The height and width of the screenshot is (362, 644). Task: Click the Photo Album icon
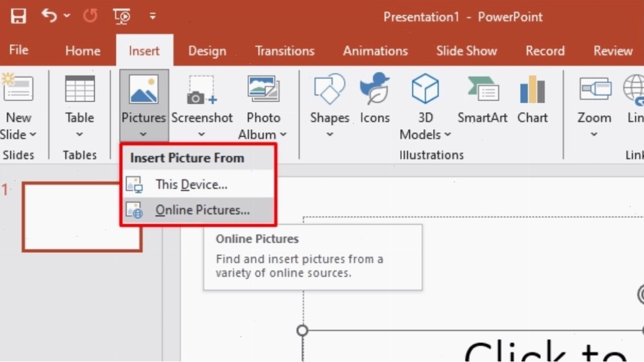pyautogui.click(x=263, y=89)
